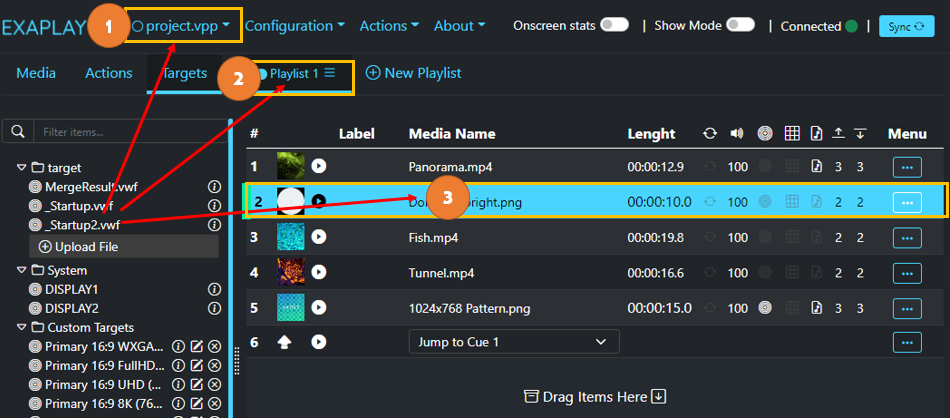Toggle the grid icon on Tunnel.mp4 row

pos(791,272)
